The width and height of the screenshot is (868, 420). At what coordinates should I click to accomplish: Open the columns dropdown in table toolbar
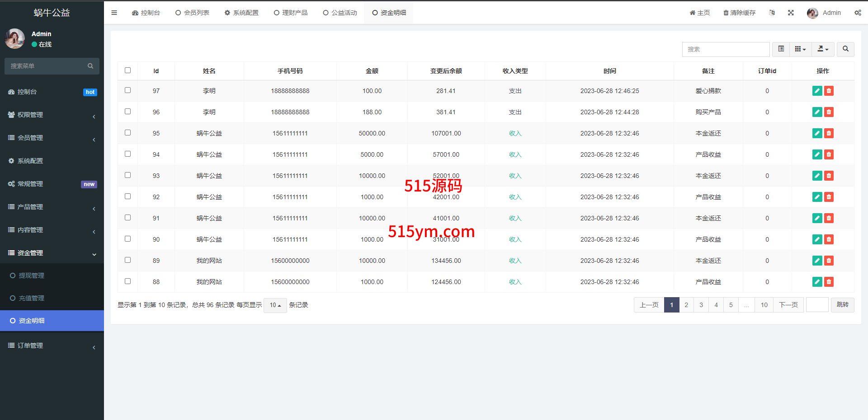(800, 49)
